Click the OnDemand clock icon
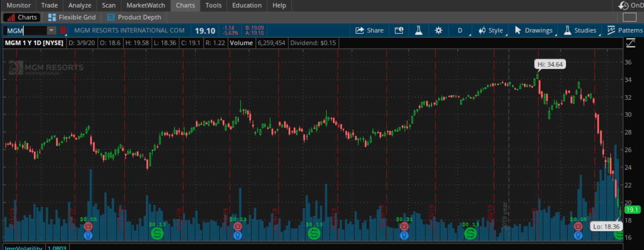This screenshot has height=250, width=644. pos(624,5)
